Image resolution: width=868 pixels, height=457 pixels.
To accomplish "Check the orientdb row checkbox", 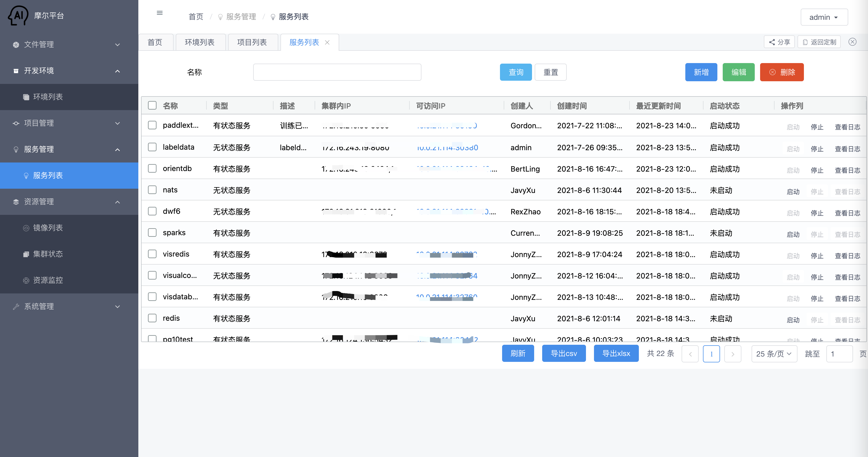I will [152, 168].
